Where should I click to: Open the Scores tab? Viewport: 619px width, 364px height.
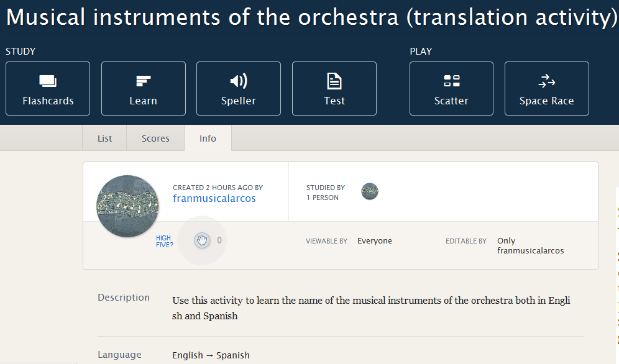tap(155, 139)
